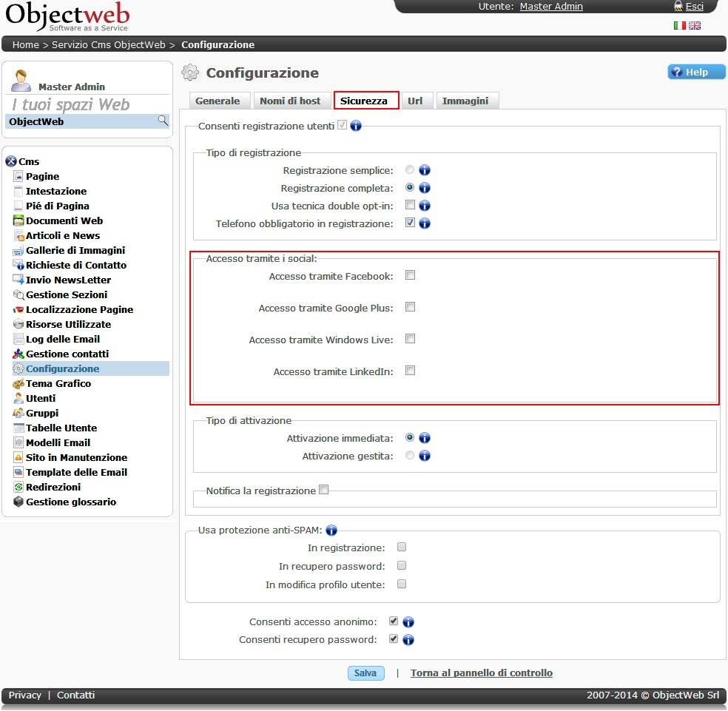Click Torna al pannello di controllo link
728x711 pixels.
[x=481, y=673]
